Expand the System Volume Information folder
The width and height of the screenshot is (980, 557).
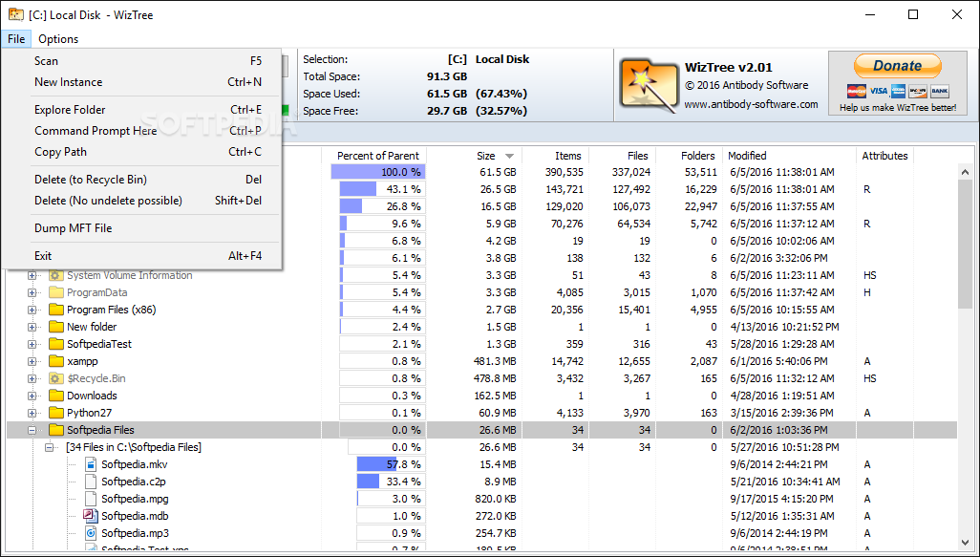pyautogui.click(x=32, y=275)
